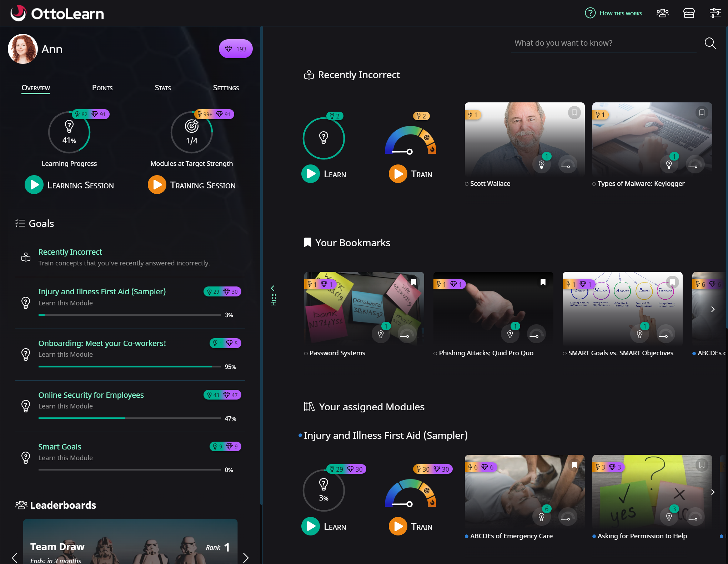This screenshot has height=564, width=728.
Task: Open the store icon in top bar
Action: click(689, 13)
